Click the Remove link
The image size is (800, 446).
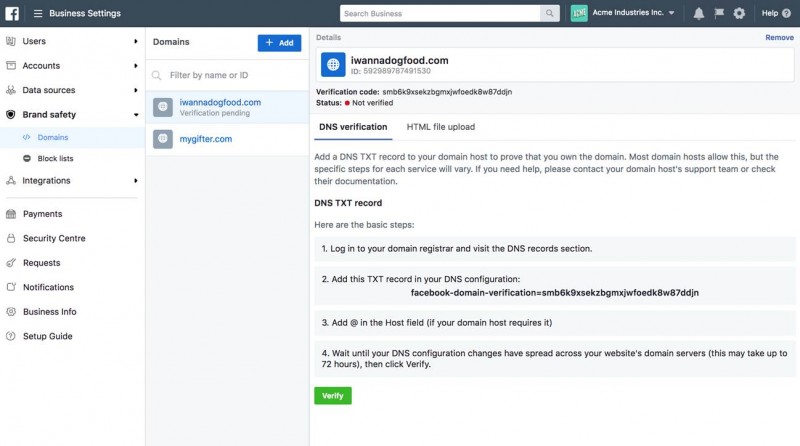[x=779, y=38]
